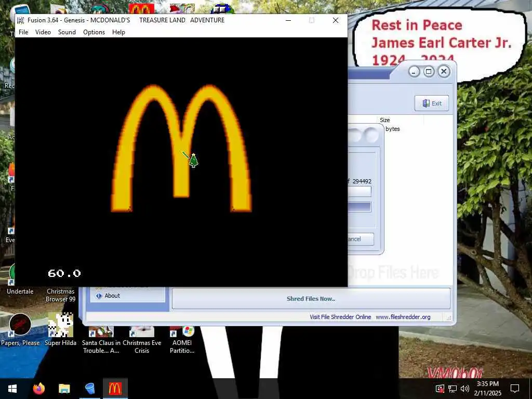
Task: Cancel the shredding operation in File Shredder
Action: click(x=361, y=239)
